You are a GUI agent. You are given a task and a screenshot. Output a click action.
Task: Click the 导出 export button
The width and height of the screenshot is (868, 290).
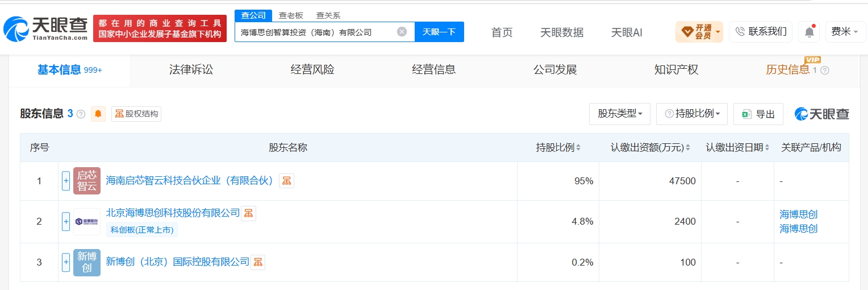[x=758, y=114]
